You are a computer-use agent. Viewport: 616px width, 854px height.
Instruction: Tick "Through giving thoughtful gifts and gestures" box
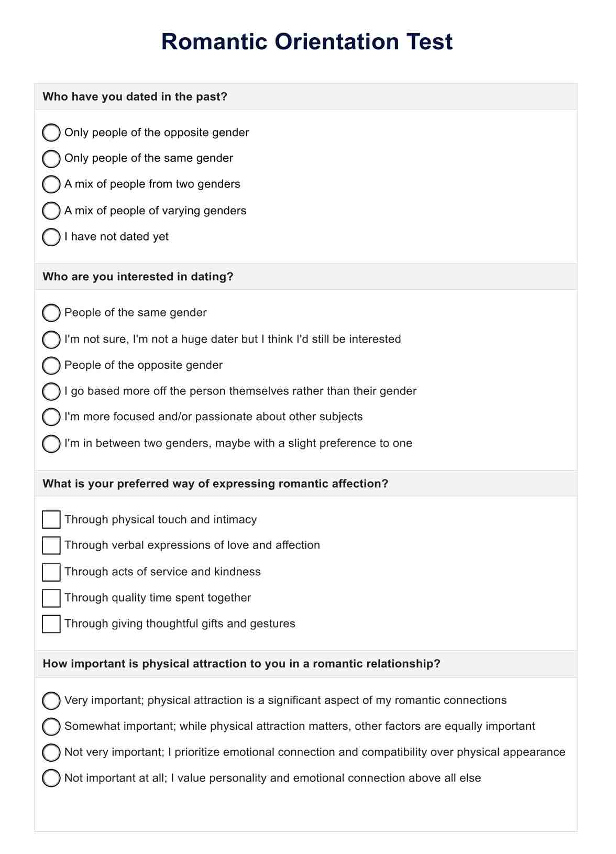click(51, 624)
